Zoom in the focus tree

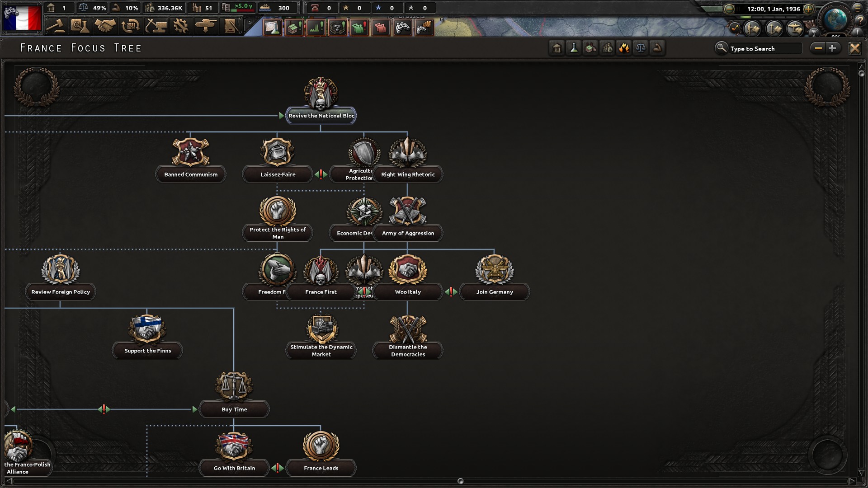(x=833, y=48)
